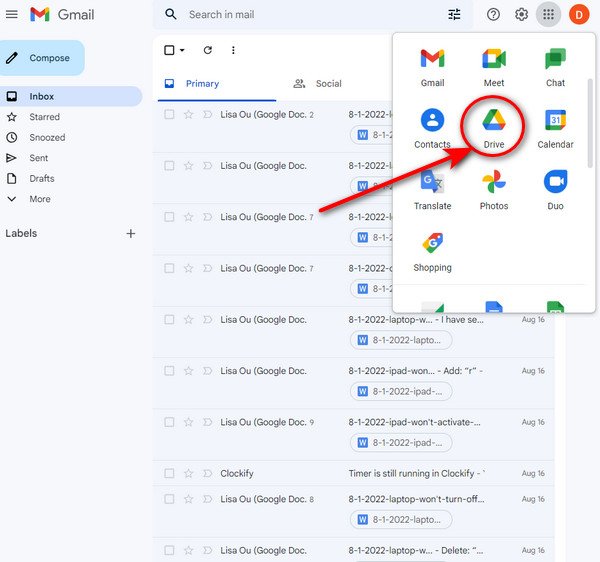Create new label with plus icon

pyautogui.click(x=130, y=233)
